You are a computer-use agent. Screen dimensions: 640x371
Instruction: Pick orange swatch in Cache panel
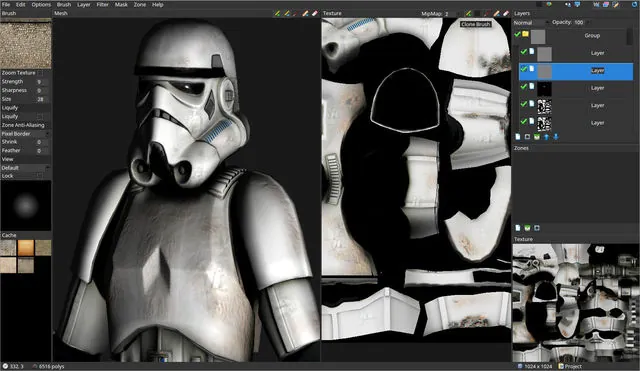click(x=25, y=247)
